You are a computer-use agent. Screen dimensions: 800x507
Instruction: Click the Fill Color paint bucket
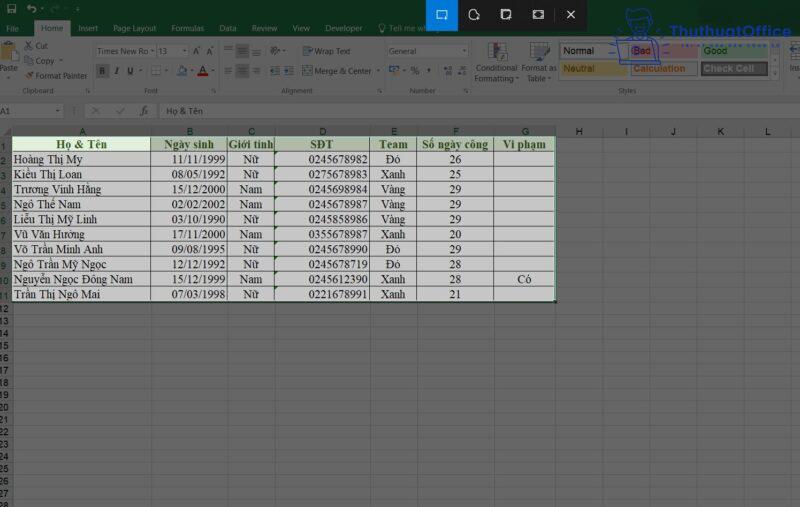click(182, 71)
